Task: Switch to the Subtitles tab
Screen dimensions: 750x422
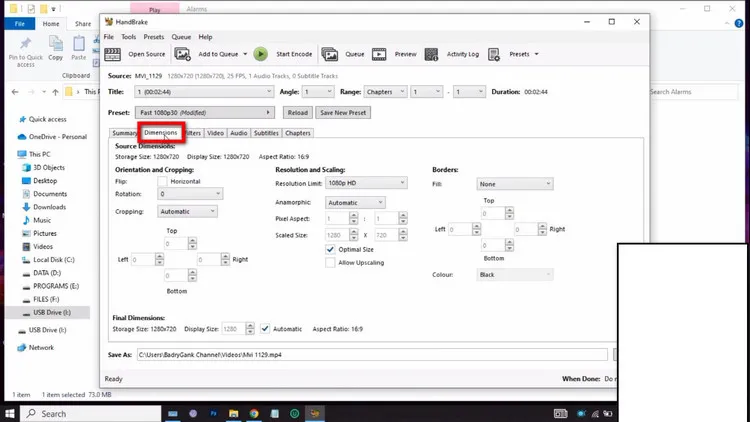Action: (266, 133)
